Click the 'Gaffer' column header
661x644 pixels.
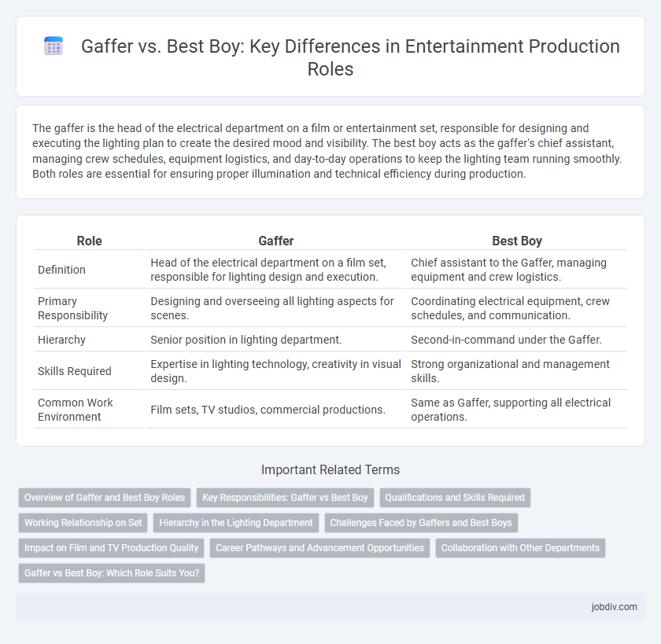(x=275, y=241)
